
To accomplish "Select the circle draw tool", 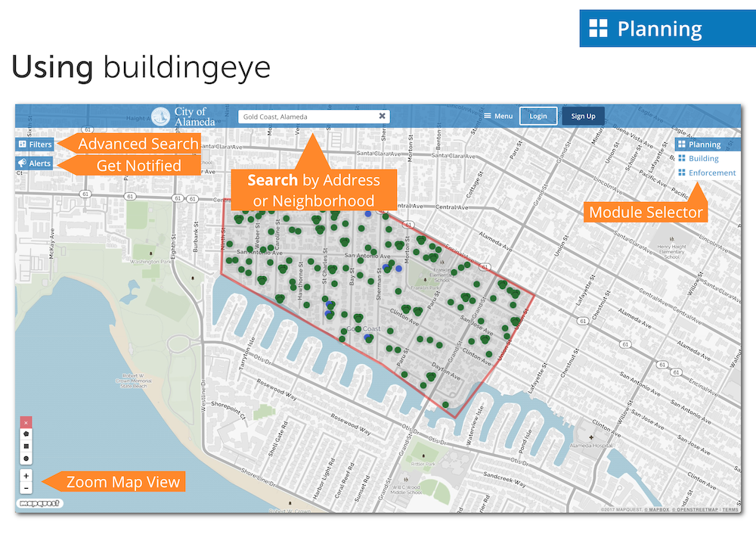I will 26,459.
